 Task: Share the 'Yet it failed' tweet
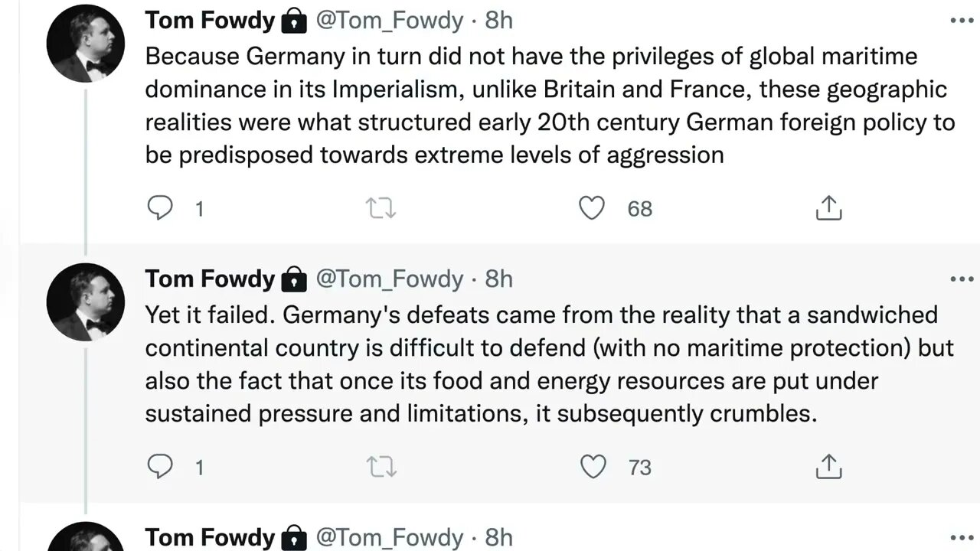point(829,467)
